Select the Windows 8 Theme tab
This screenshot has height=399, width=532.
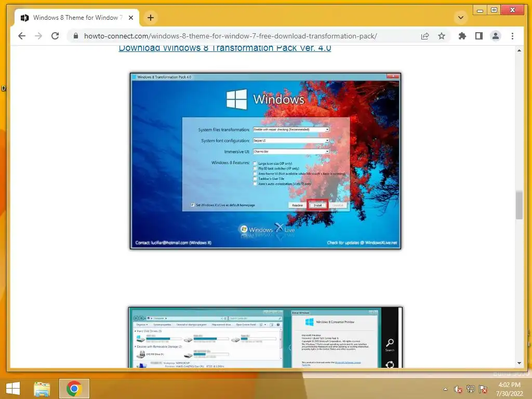[76, 18]
